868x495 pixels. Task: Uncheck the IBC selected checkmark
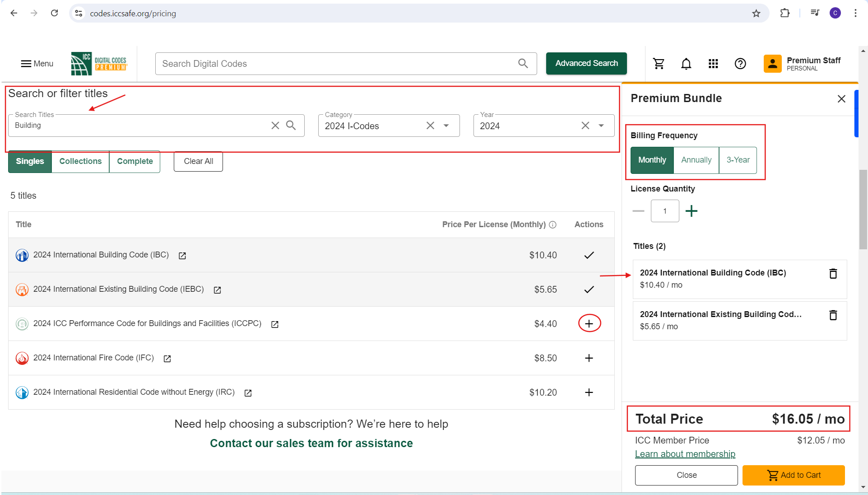589,255
